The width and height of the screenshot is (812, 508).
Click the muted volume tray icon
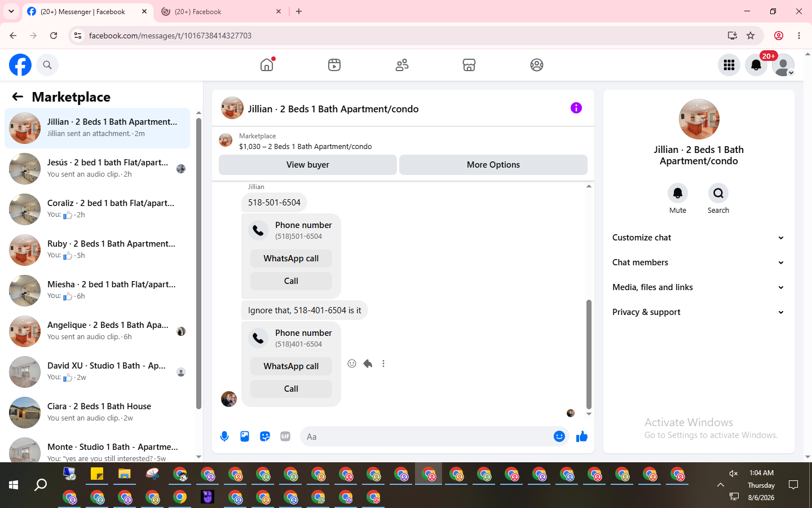(x=734, y=474)
